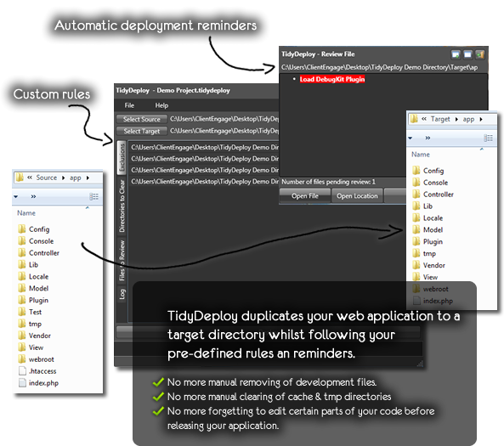Click the folder icon in Source address bar
The width and height of the screenshot is (504, 446).
click(20, 178)
